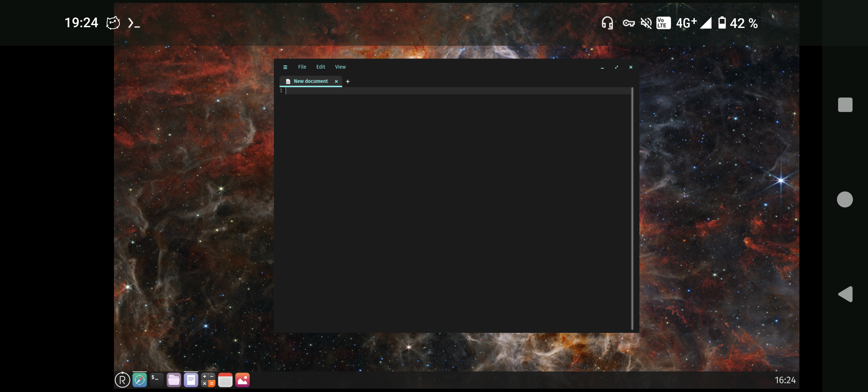This screenshot has height=392, width=868.
Task: Open the calendar app in the taskbar
Action: click(225, 380)
